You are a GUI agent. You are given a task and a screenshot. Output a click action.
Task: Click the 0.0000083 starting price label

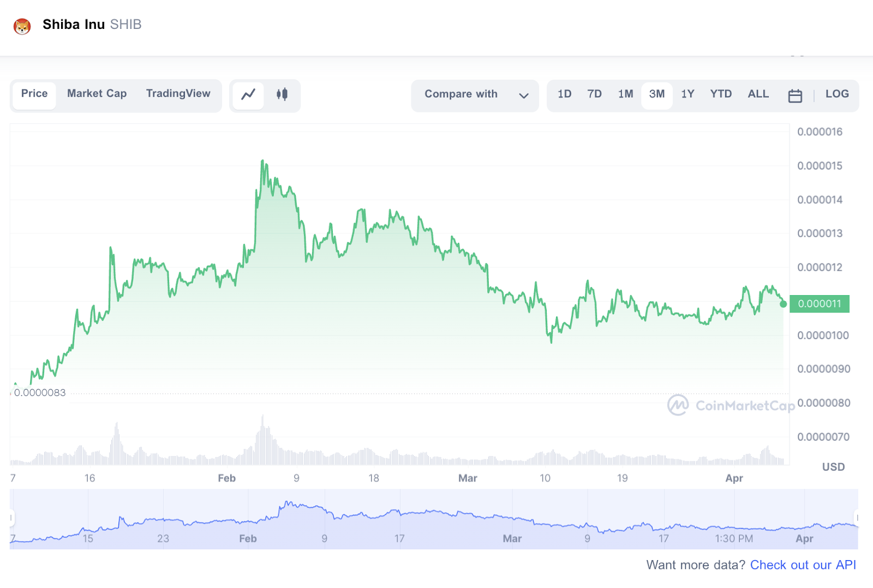40,393
